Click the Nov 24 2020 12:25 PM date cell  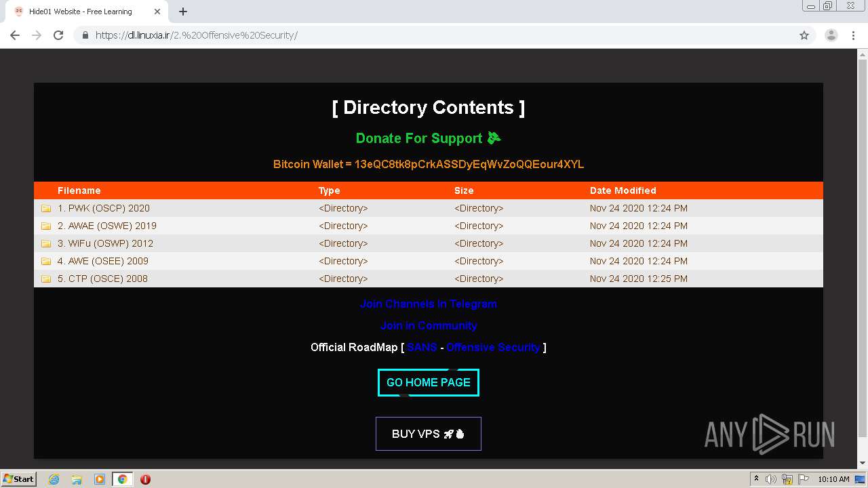click(x=639, y=279)
